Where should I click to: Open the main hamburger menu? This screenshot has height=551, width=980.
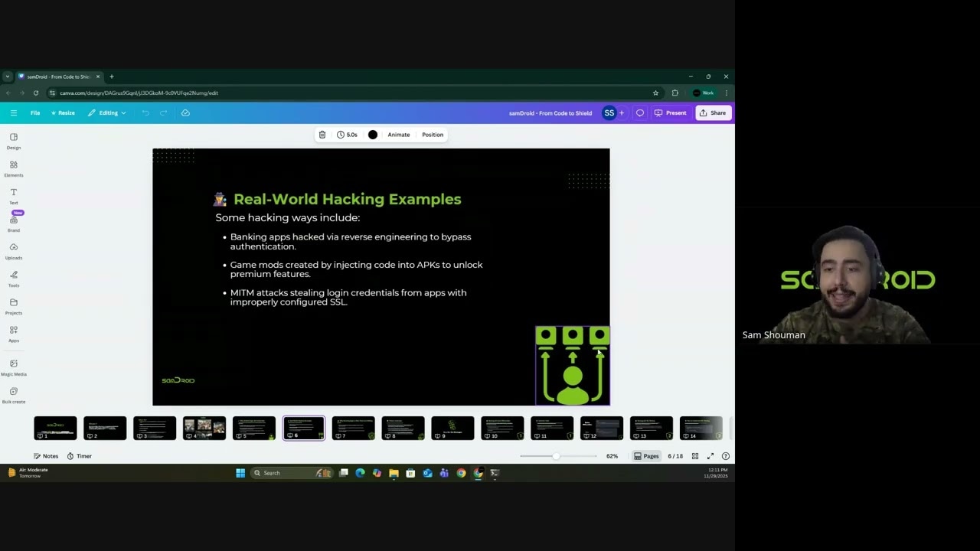[x=14, y=112]
